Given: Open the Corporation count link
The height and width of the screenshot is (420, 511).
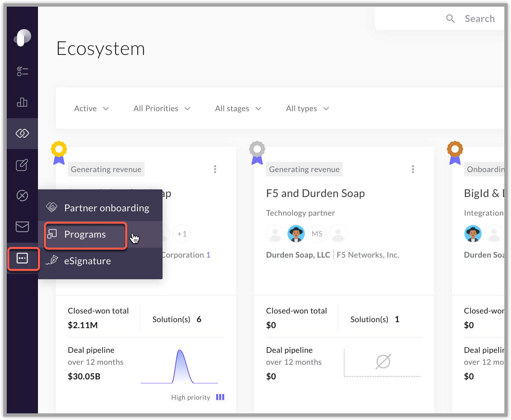Looking at the screenshot, I should pyautogui.click(x=209, y=255).
